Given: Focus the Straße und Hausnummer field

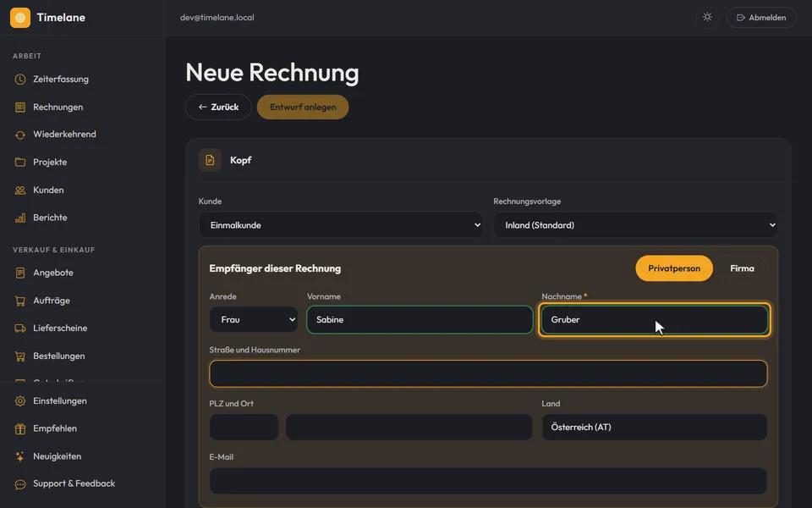Looking at the screenshot, I should tap(488, 373).
